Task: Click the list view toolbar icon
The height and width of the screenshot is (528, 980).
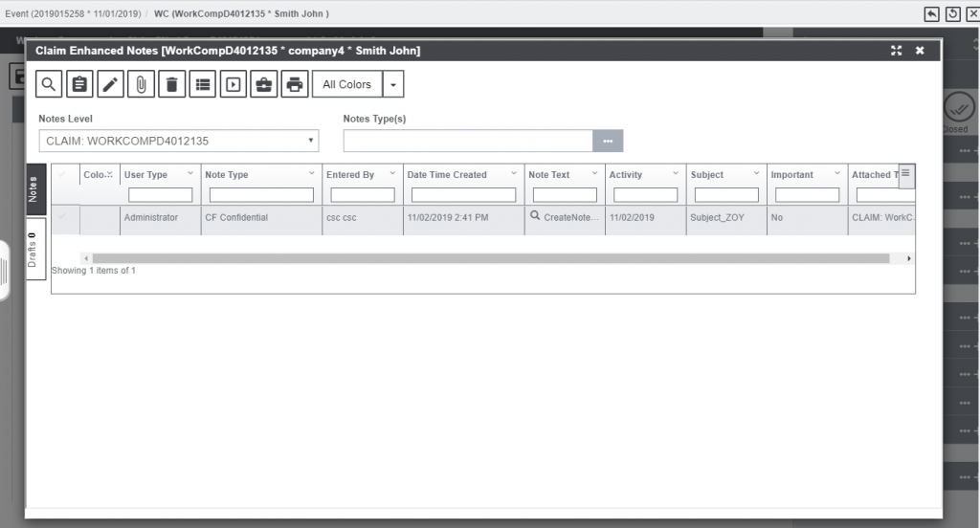Action: [x=202, y=84]
